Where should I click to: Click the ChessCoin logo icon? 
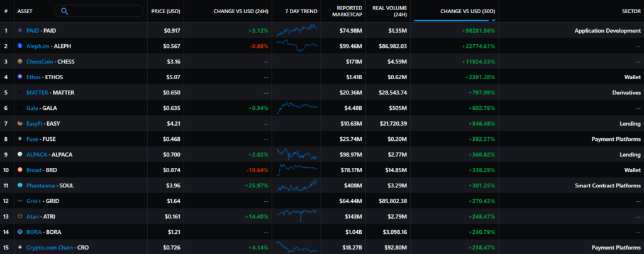(20, 62)
